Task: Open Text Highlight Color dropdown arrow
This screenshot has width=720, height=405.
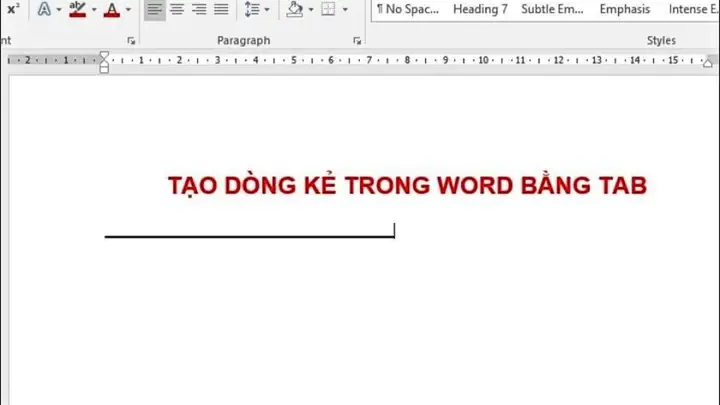Action: pos(94,9)
